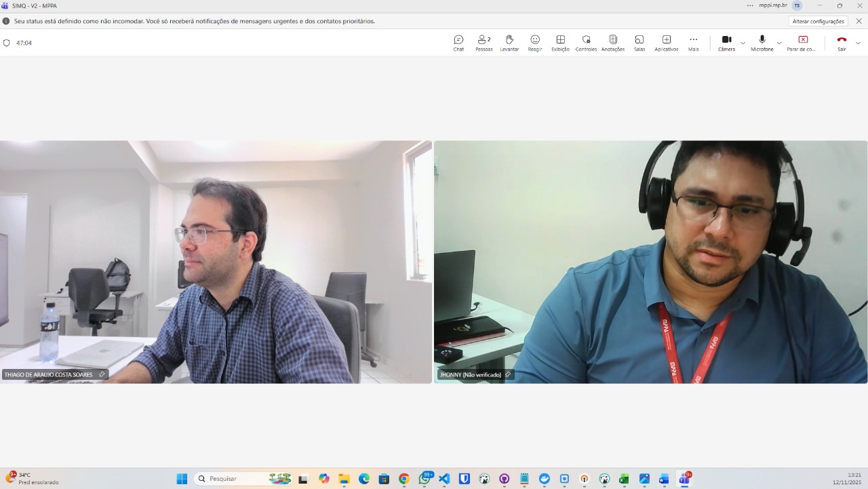
Task: Raise hand with the Levantar button
Action: (509, 43)
